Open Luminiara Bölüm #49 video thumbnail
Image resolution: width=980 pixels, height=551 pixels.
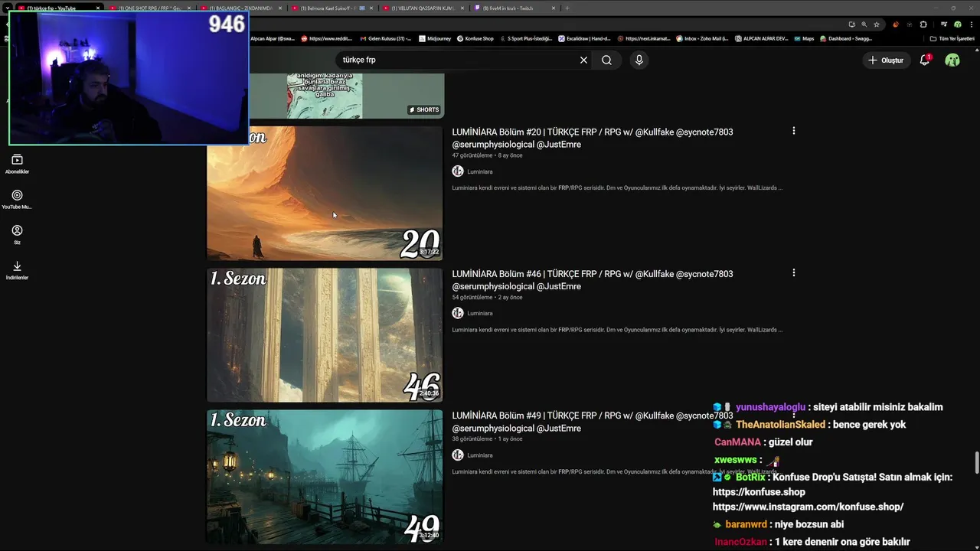[325, 476]
